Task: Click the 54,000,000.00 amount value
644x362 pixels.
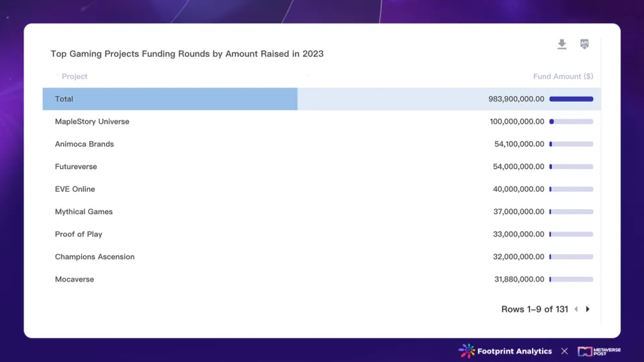Action: [x=519, y=167]
